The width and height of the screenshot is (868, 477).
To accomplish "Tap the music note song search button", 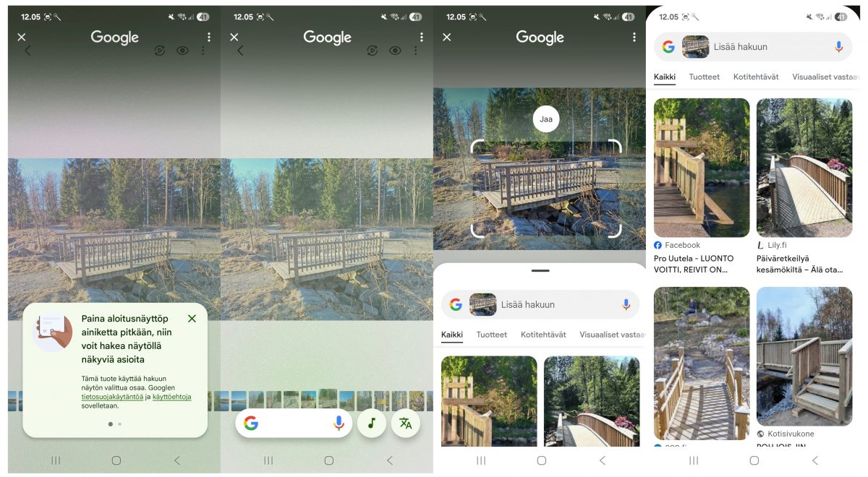I will click(x=372, y=423).
